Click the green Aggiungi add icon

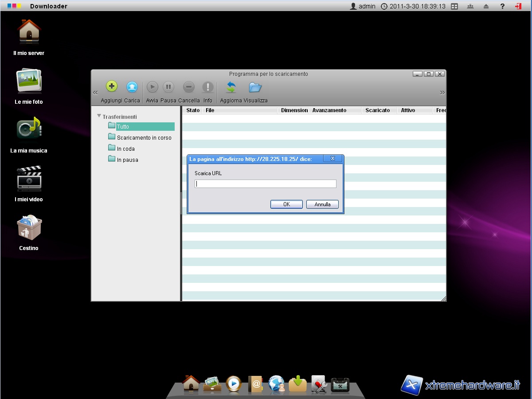(x=112, y=87)
